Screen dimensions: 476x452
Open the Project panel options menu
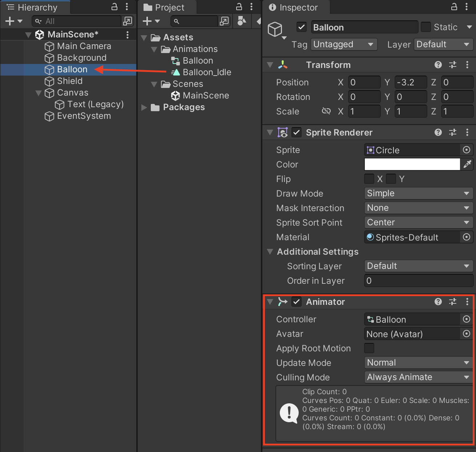coord(251,7)
